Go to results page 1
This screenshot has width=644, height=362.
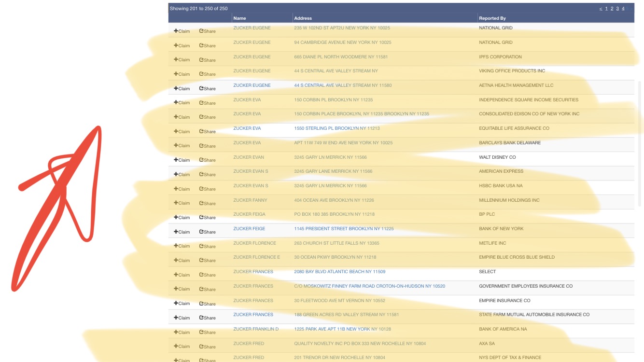607,9
